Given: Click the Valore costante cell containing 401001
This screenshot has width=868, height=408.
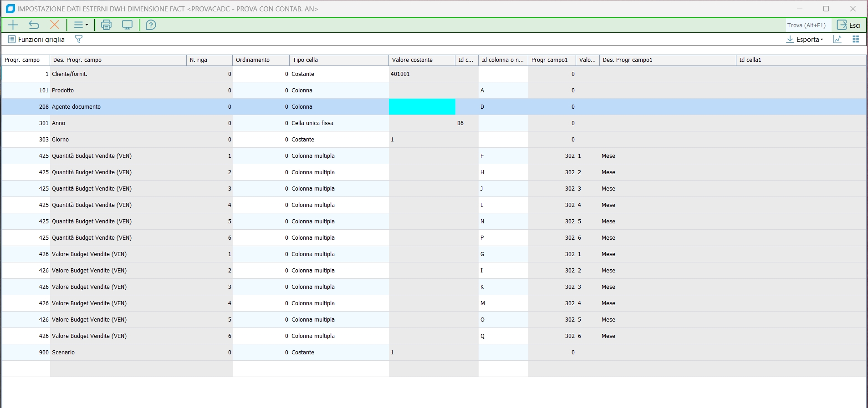Looking at the screenshot, I should point(421,74).
